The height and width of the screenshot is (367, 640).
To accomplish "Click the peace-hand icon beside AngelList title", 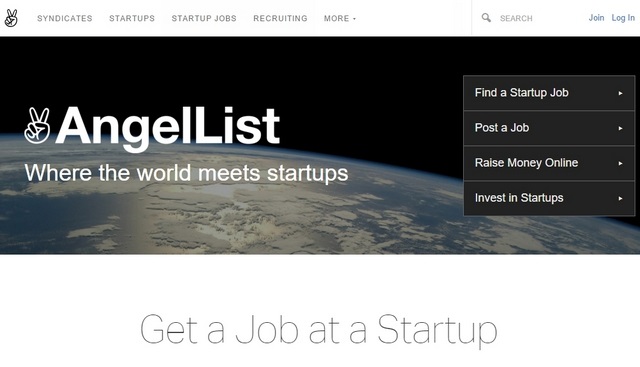I will (x=37, y=125).
